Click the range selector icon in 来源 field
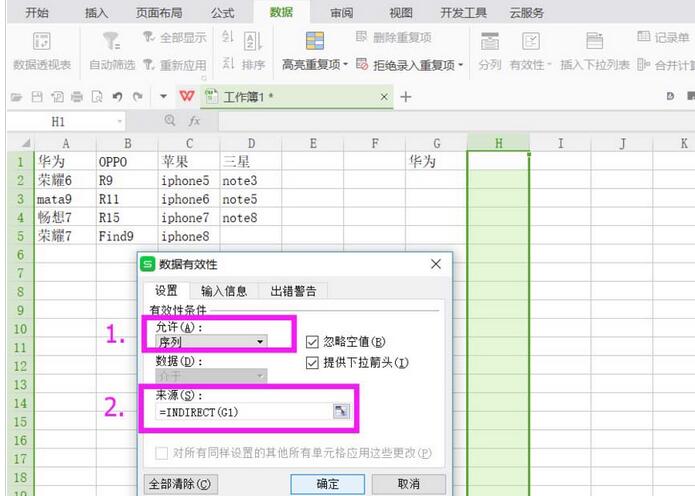695x496 pixels. pyautogui.click(x=341, y=412)
